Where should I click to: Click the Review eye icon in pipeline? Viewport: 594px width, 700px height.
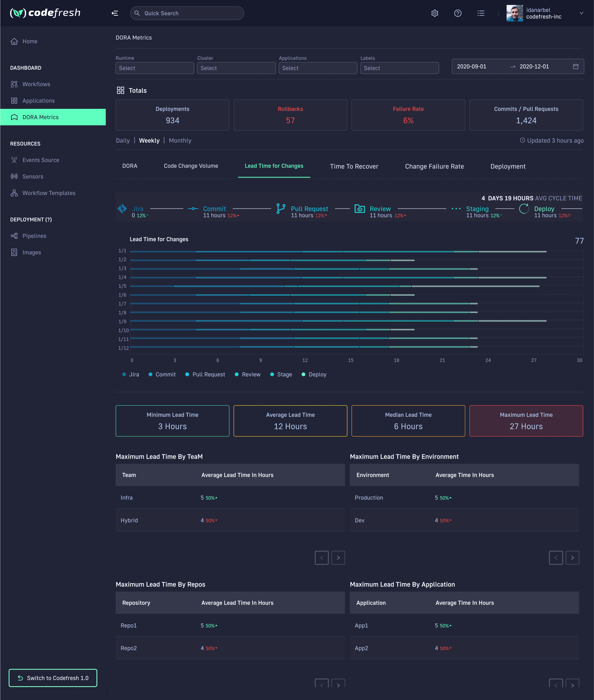360,209
